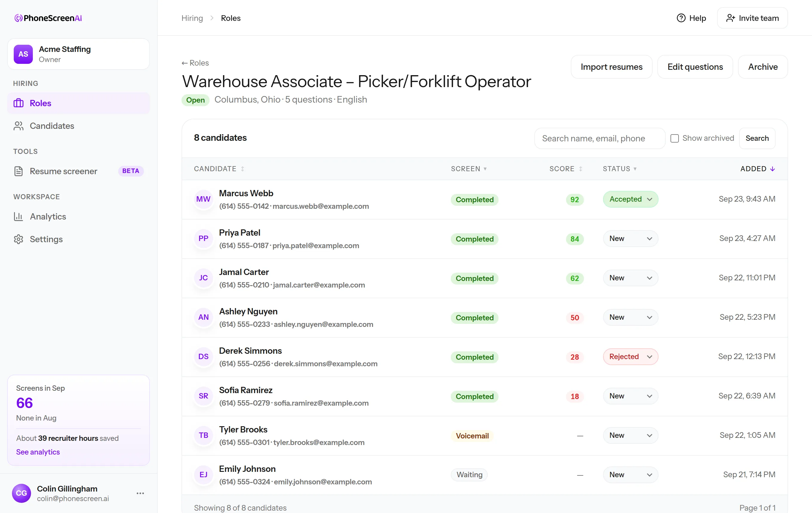The image size is (812, 513).
Task: Click the Acme Staffing AS avatar
Action: [23, 54]
